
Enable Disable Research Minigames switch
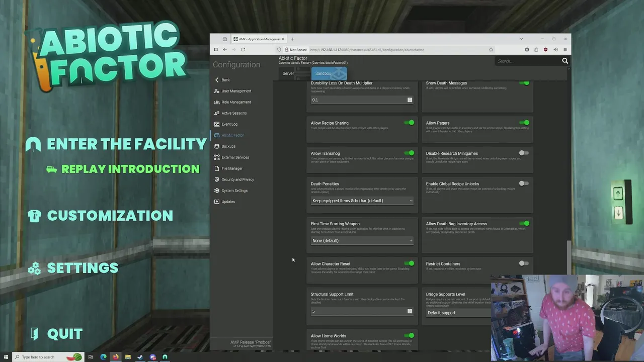pos(524,153)
